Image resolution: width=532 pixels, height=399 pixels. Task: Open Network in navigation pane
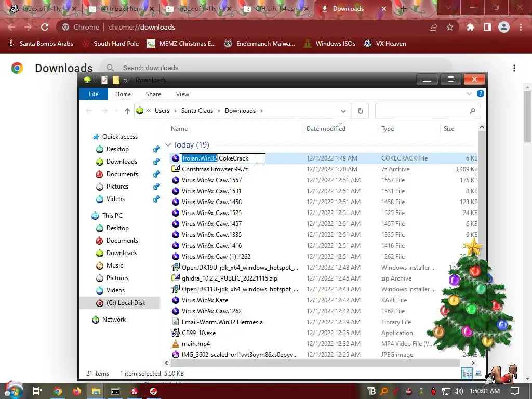114,320
